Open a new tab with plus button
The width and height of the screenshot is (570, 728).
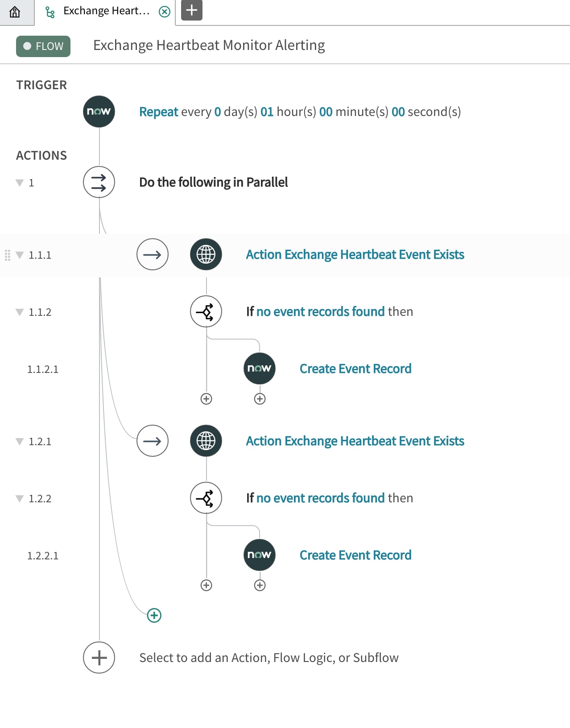(192, 10)
